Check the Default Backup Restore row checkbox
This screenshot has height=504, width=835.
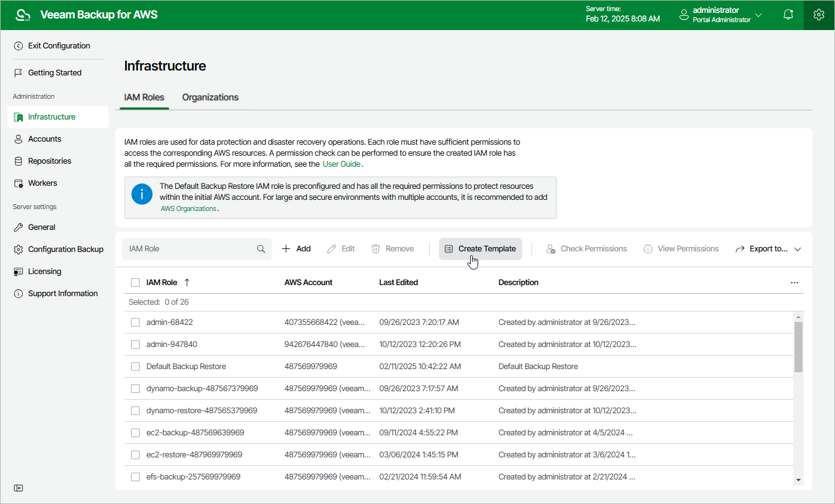[x=135, y=367]
